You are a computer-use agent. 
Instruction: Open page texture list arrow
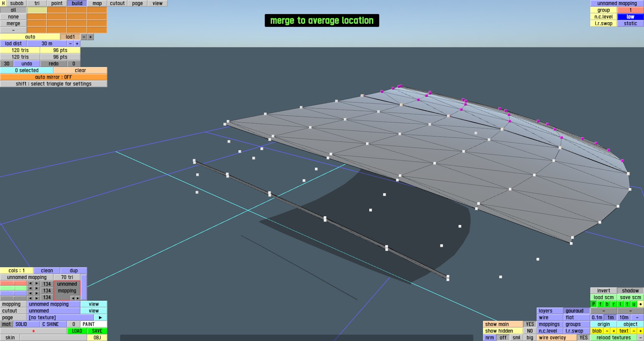pyautogui.click(x=100, y=318)
